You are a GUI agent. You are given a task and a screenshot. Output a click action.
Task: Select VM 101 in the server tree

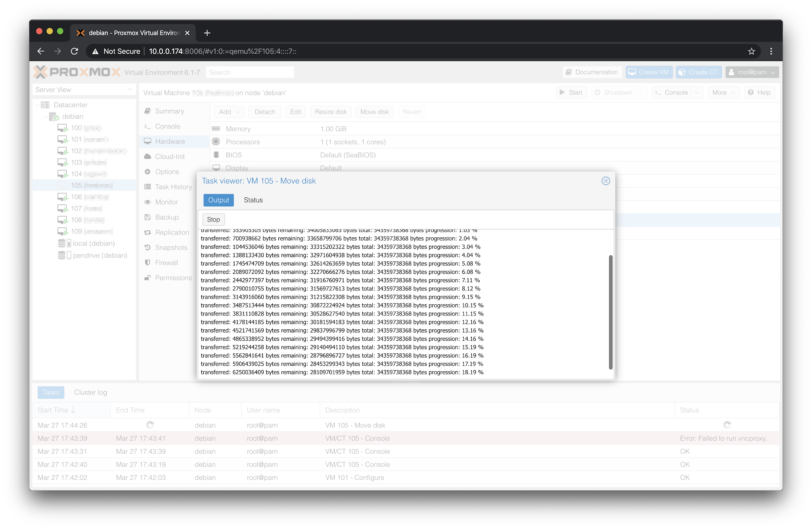83,139
